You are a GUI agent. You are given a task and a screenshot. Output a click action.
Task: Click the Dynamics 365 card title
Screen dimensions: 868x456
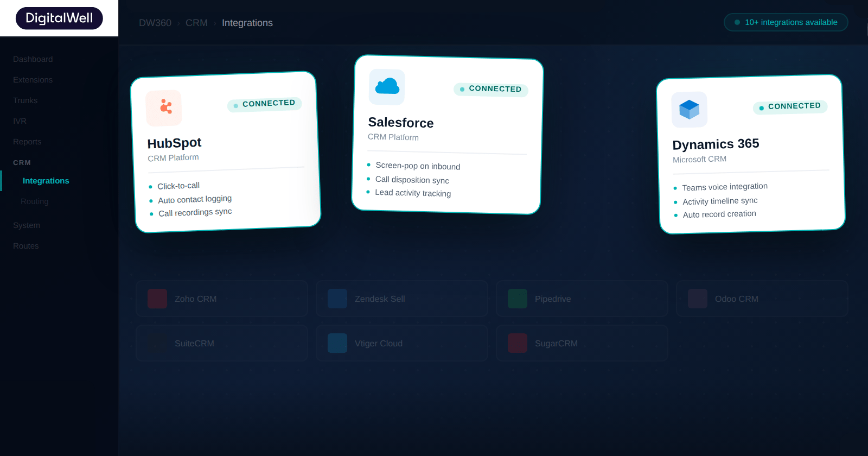(x=716, y=144)
